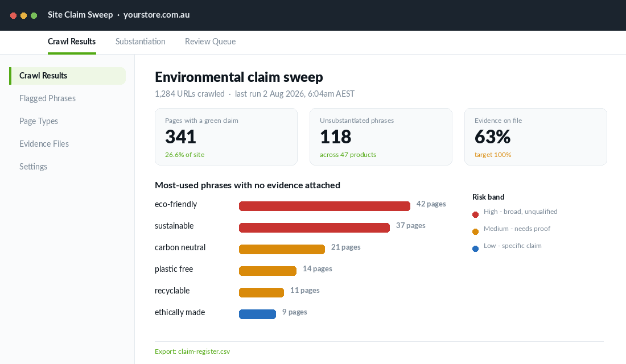Open Settings in the sidebar
This screenshot has width=626, height=364.
coord(33,167)
